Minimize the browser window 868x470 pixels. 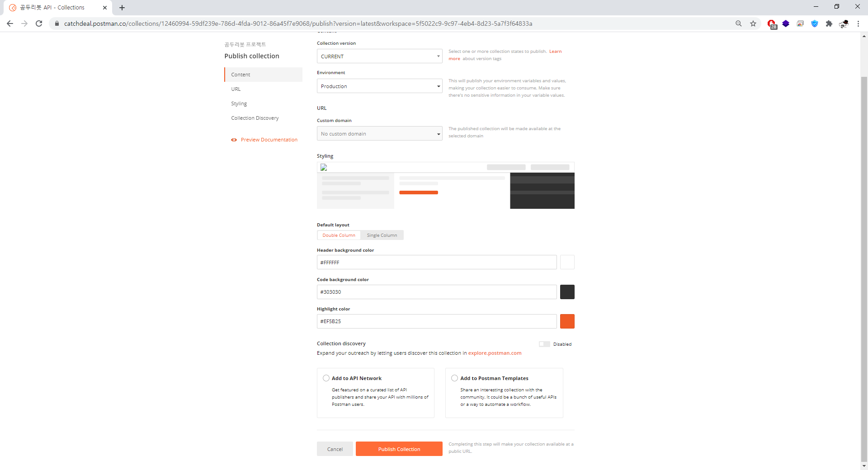click(816, 7)
